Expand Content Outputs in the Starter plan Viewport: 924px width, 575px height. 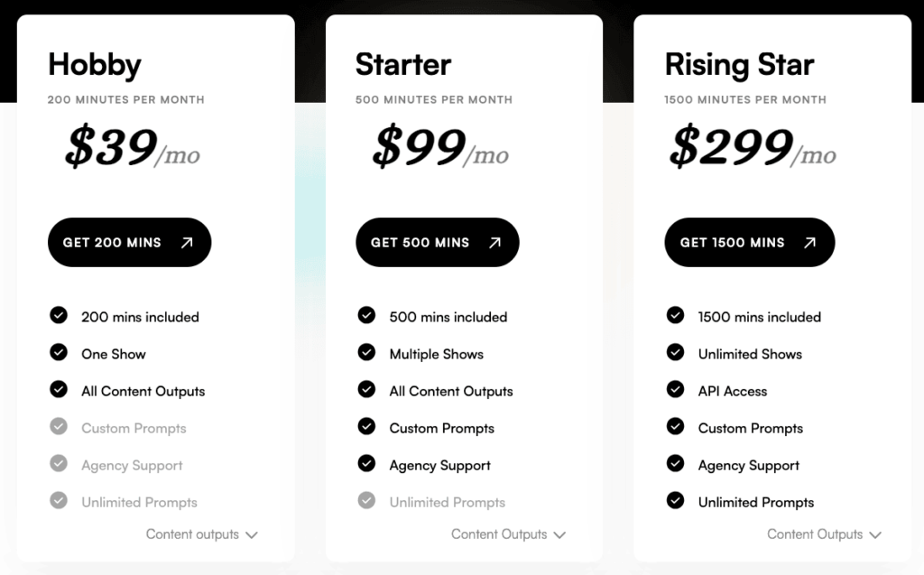[x=509, y=534]
